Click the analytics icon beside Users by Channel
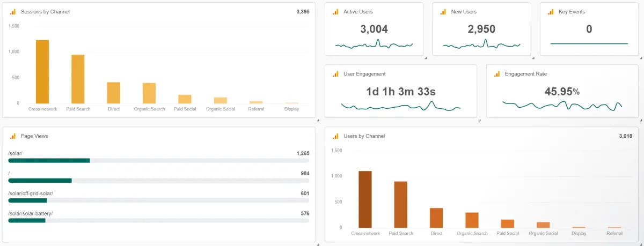 (336, 136)
